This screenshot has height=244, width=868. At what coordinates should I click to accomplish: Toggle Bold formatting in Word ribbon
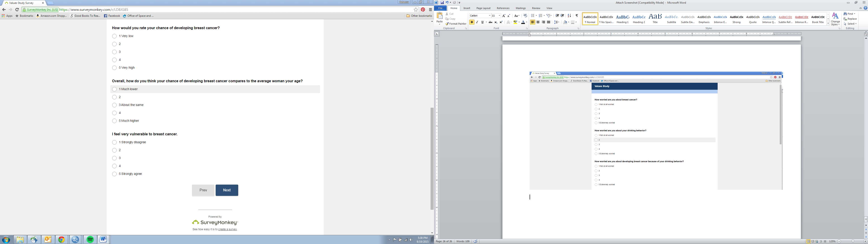pos(472,22)
